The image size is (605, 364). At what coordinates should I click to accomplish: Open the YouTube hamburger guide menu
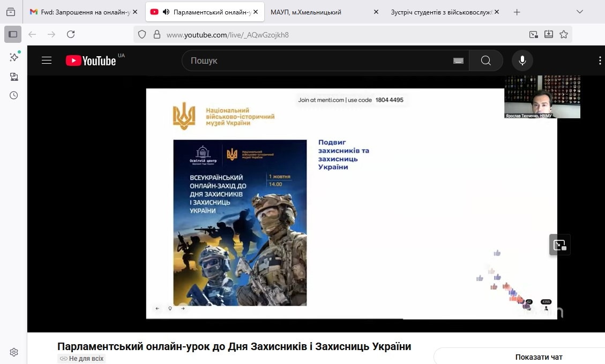(x=47, y=60)
